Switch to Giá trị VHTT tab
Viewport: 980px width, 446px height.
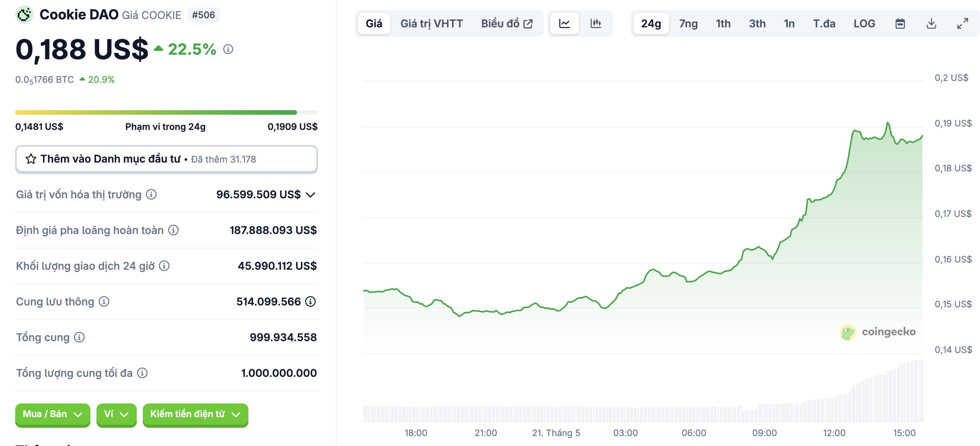coord(432,24)
